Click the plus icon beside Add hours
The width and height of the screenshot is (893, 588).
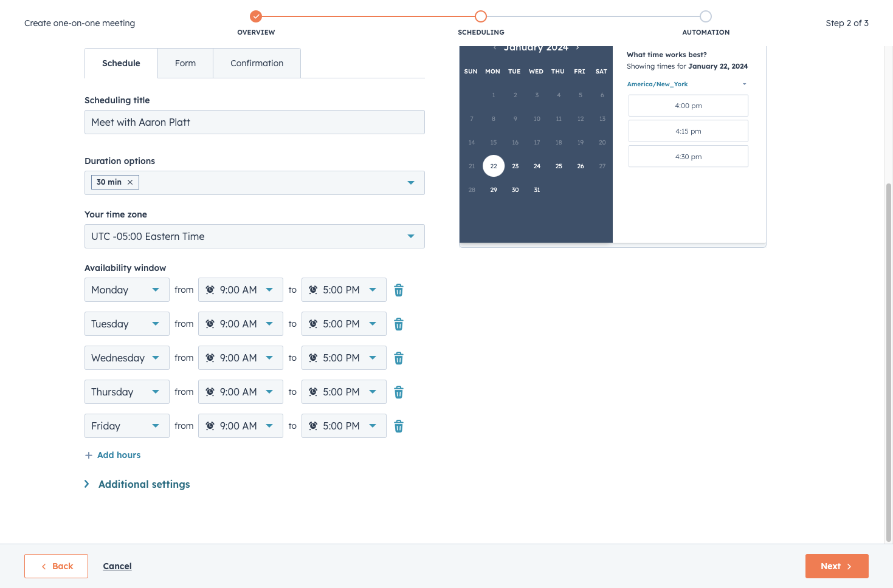click(x=89, y=455)
